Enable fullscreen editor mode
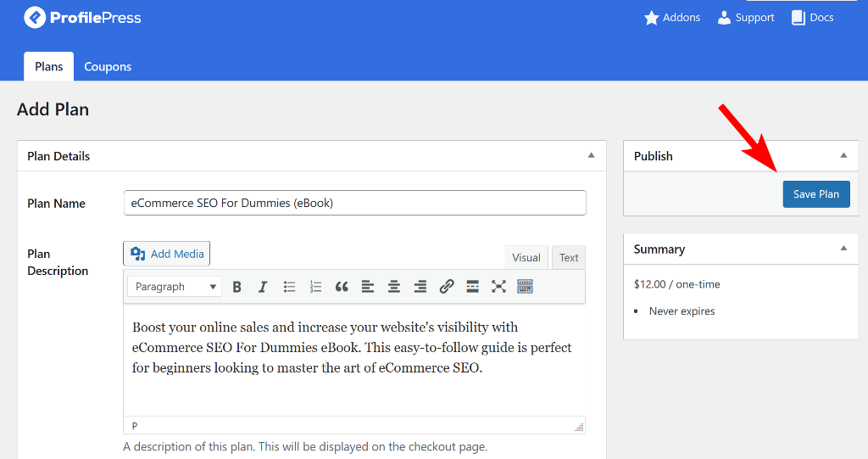The image size is (868, 459). point(498,287)
